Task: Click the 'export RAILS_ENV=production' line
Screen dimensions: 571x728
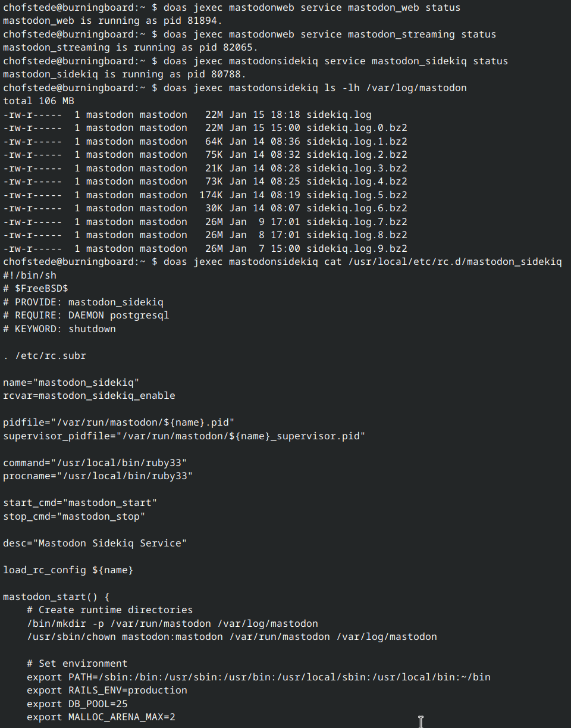Action: pos(107,690)
